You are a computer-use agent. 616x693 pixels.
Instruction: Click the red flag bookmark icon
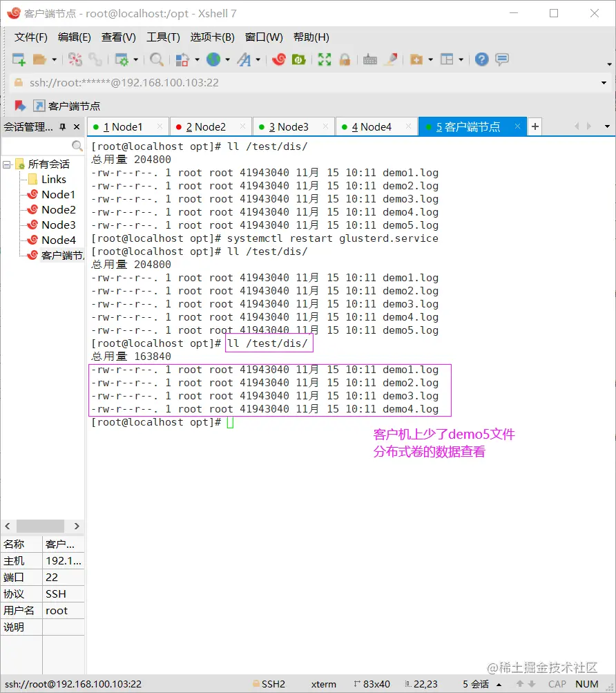pyautogui.click(x=19, y=106)
